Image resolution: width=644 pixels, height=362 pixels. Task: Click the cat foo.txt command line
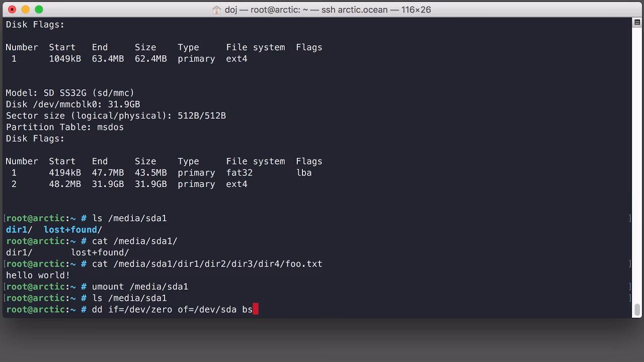pyautogui.click(x=207, y=264)
